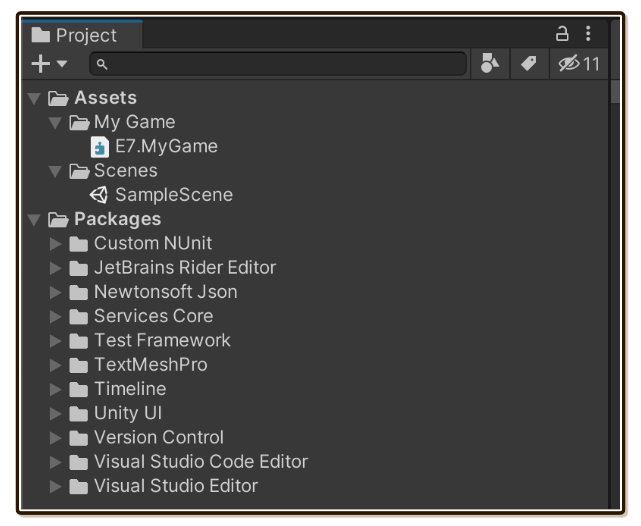The width and height of the screenshot is (641, 526).
Task: Click the Assets open-folder icon
Action: (58, 98)
